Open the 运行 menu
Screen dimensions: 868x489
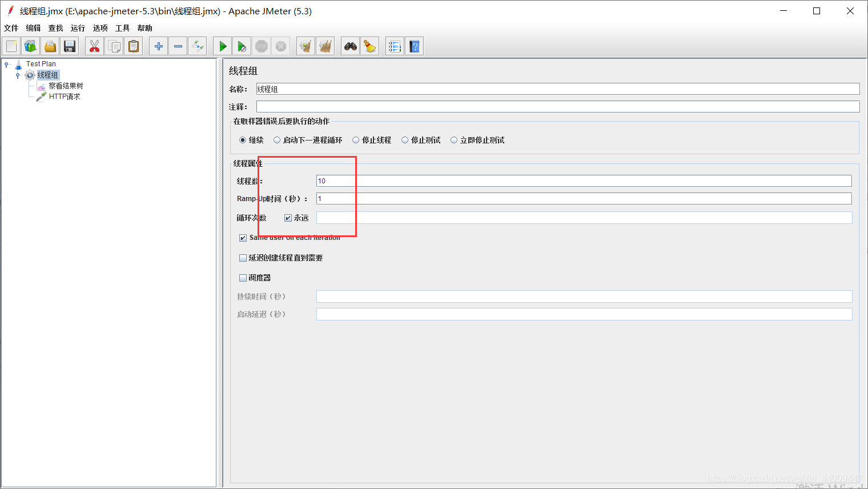pos(78,28)
